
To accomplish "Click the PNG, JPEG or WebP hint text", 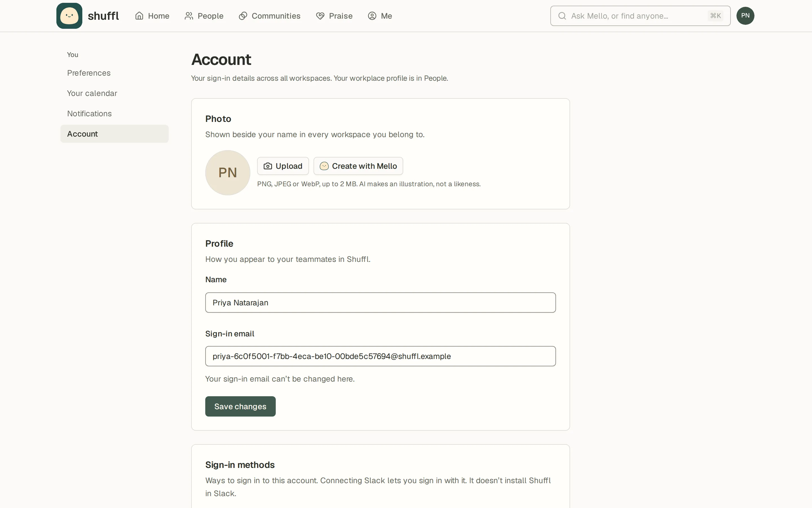I will [x=369, y=184].
